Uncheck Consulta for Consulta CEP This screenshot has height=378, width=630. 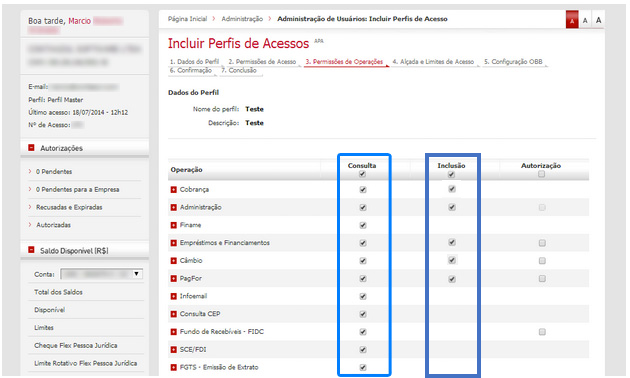(x=363, y=314)
